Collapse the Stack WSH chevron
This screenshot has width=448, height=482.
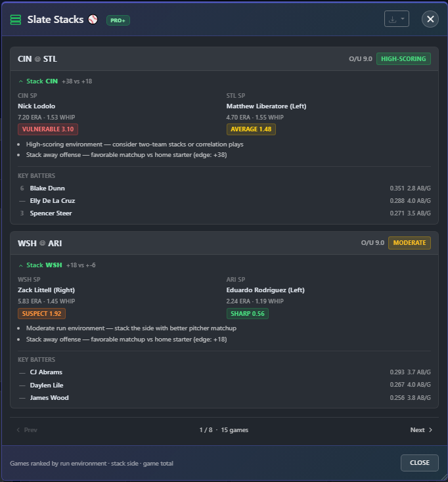20,265
